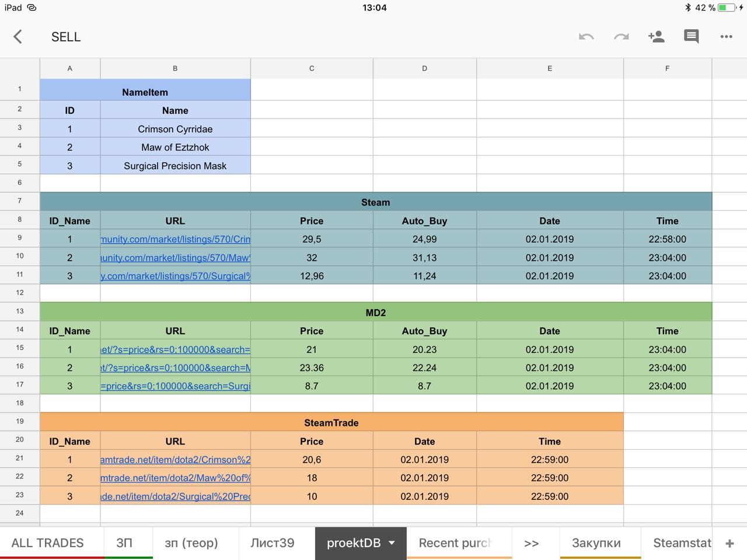Select the Auto_Buy header in Steam table

tap(425, 220)
